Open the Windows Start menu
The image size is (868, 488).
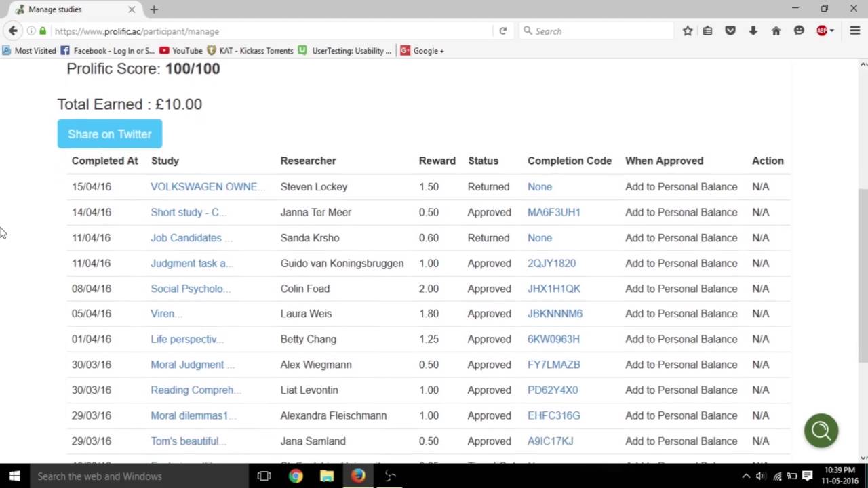click(15, 476)
